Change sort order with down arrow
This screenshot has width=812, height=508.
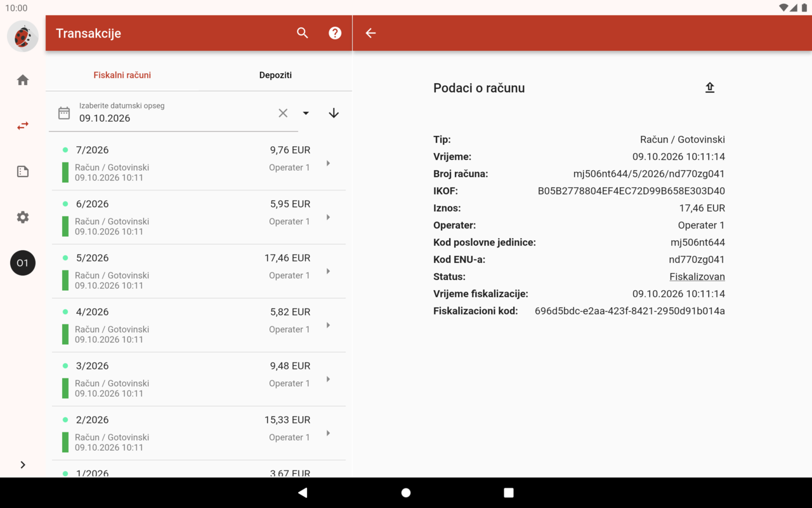coord(334,113)
